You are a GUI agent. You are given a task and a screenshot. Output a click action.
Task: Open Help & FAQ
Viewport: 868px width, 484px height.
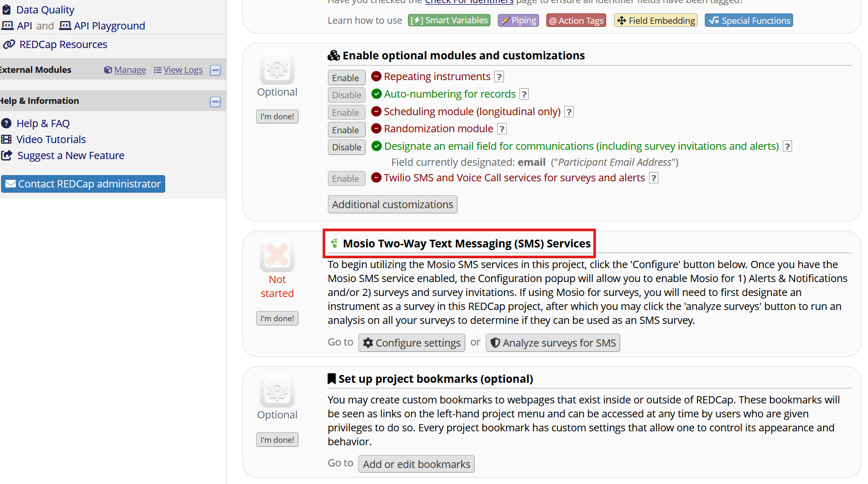tap(43, 123)
